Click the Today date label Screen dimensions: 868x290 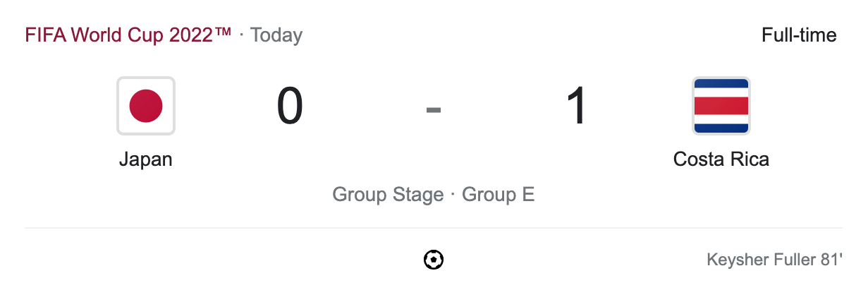click(276, 35)
